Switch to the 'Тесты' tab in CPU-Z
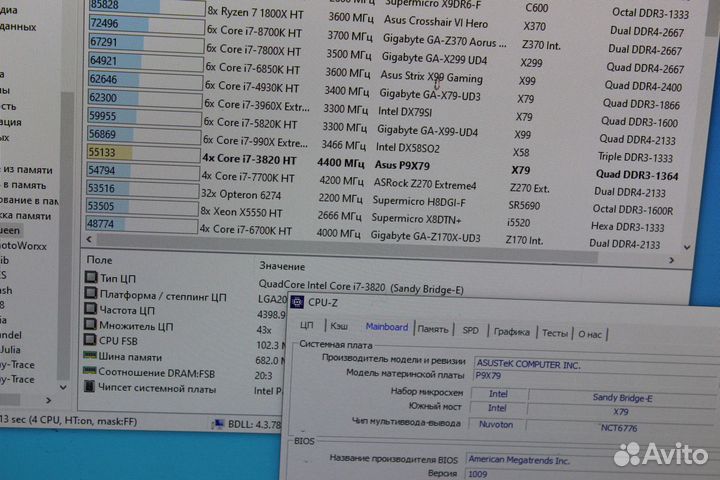This screenshot has height=480, width=720. click(555, 333)
